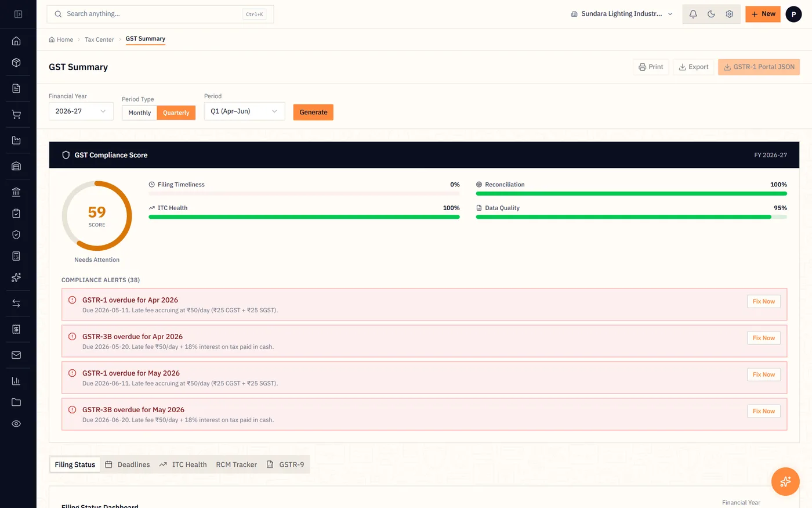Switch to ITC Health tab

coord(183,464)
